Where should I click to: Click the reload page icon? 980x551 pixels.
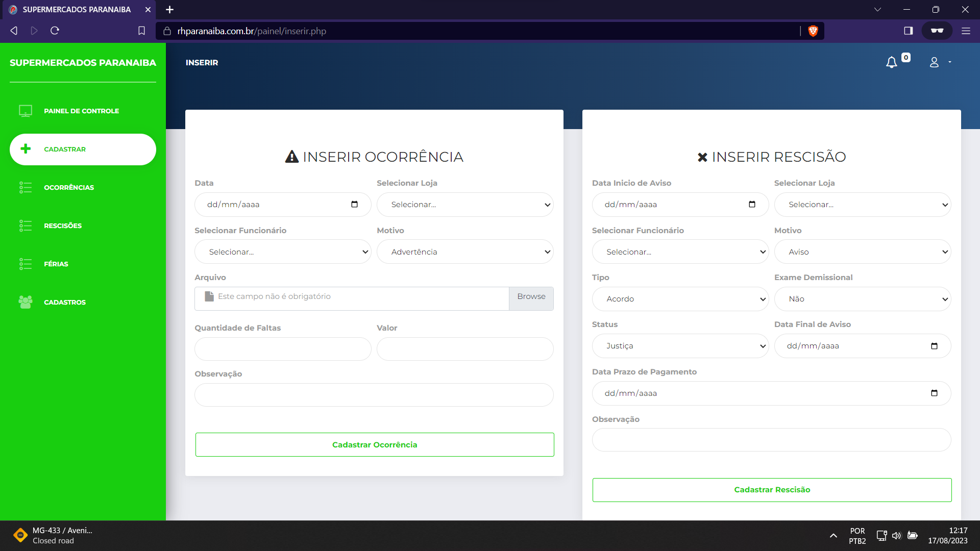55,31
